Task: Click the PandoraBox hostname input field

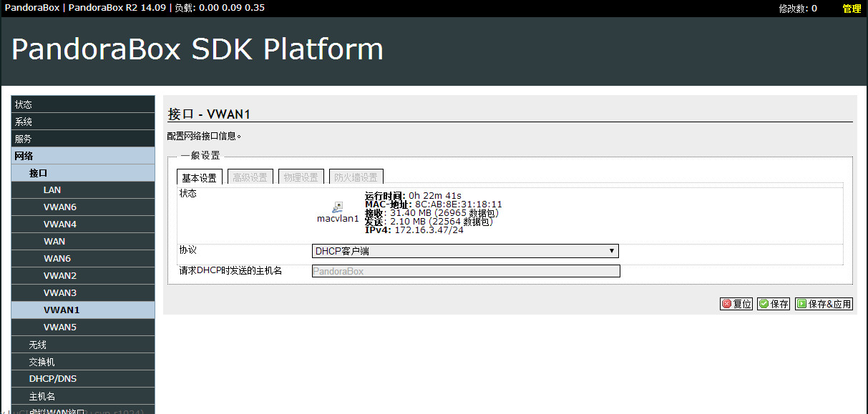Action: (466, 271)
